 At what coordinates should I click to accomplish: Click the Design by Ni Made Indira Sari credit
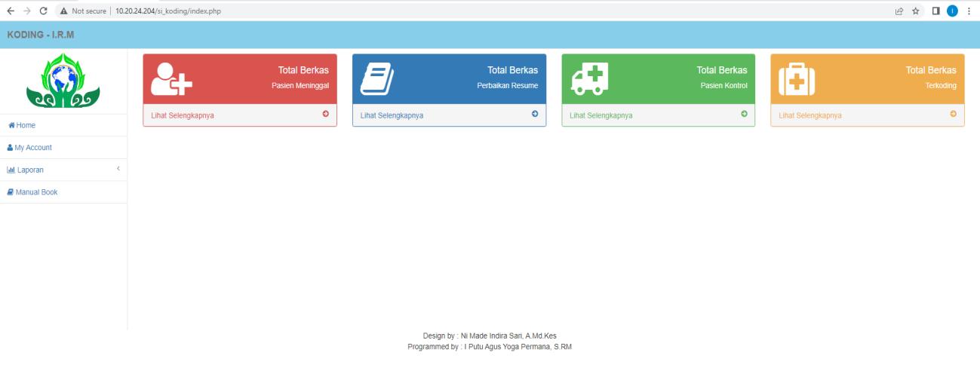click(490, 336)
